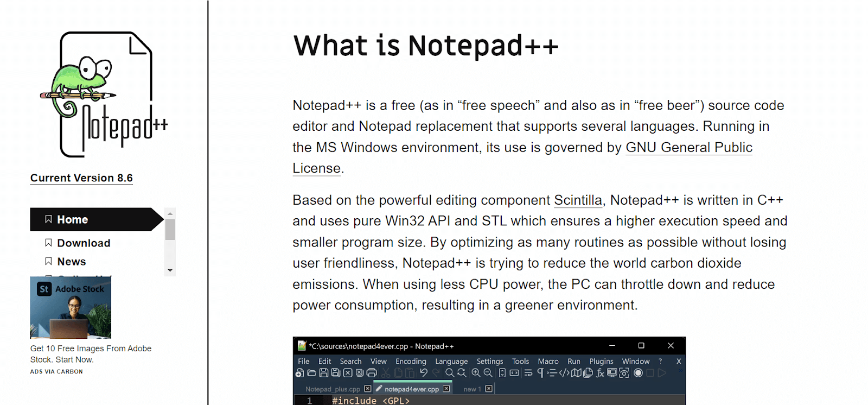Click the Open folder icon in Notepad++ toolbar
Screen dimensions: 868x405
point(311,373)
